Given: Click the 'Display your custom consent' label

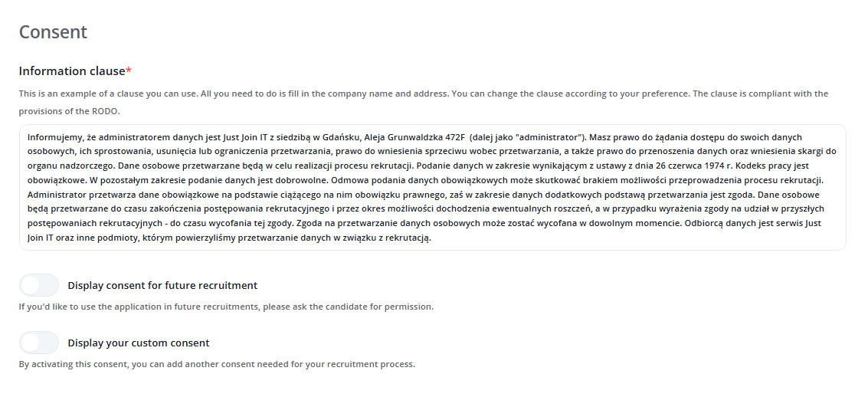Looking at the screenshot, I should point(139,343).
